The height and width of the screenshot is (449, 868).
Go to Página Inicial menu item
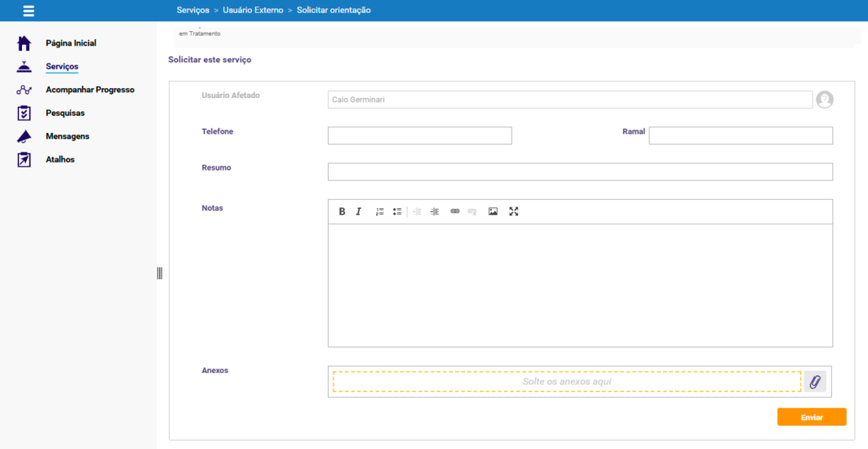[71, 43]
